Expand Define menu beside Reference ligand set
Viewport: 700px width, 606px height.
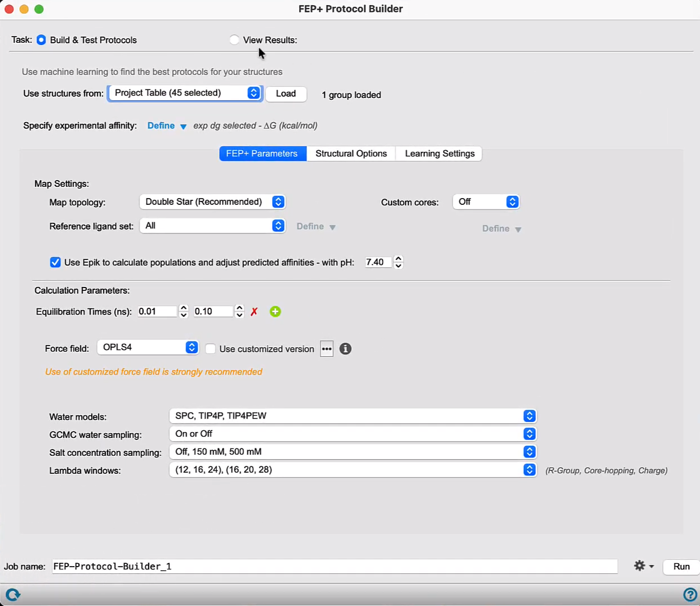(316, 227)
